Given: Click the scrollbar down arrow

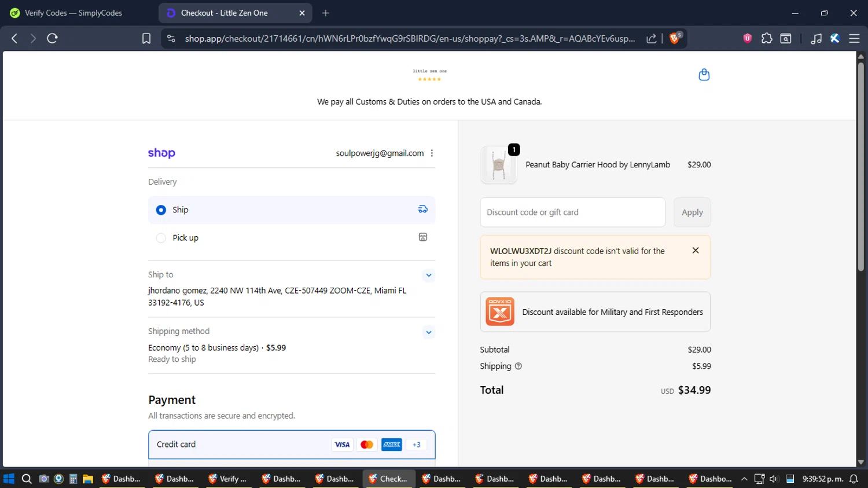Looking at the screenshot, I should (861, 462).
